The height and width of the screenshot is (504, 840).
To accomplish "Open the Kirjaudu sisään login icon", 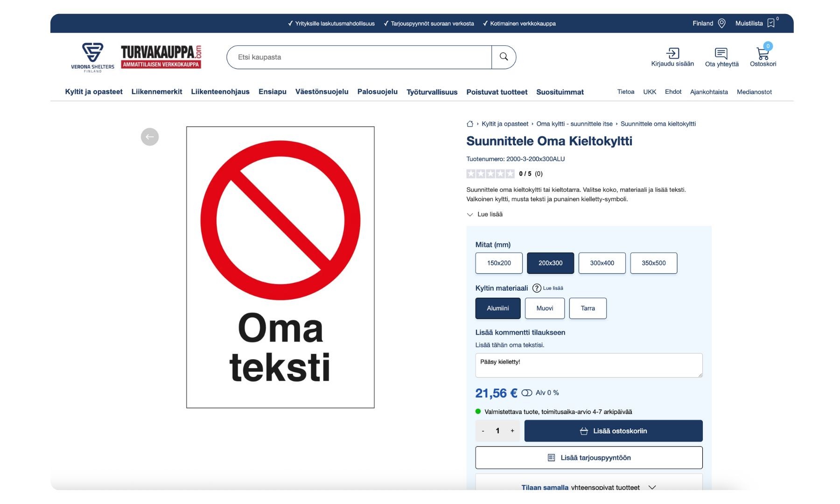I will coord(672,53).
